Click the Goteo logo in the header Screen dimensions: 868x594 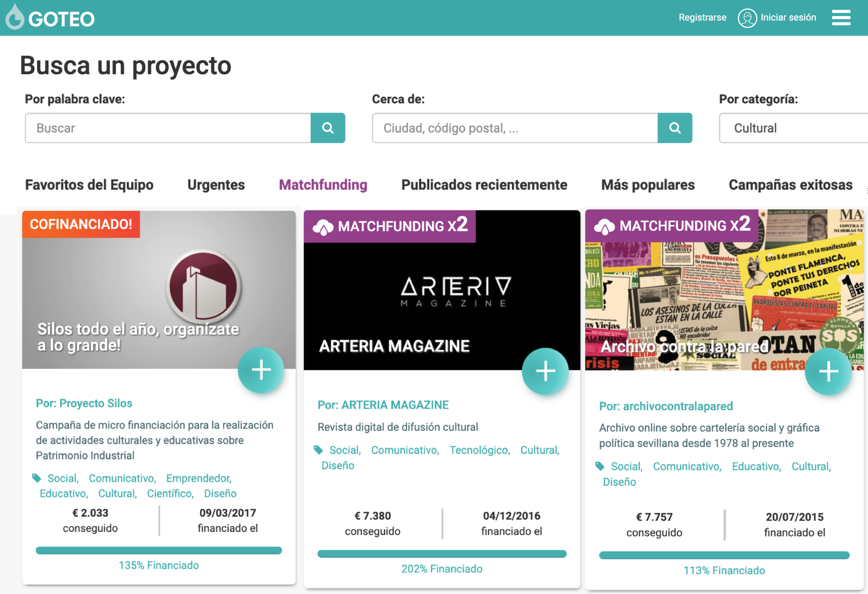(50, 18)
